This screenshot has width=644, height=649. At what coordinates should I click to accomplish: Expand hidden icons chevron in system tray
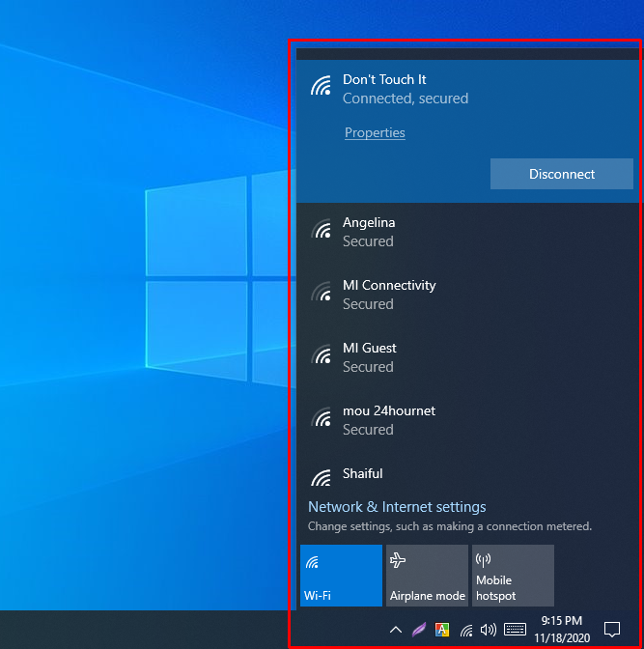pyautogui.click(x=395, y=630)
